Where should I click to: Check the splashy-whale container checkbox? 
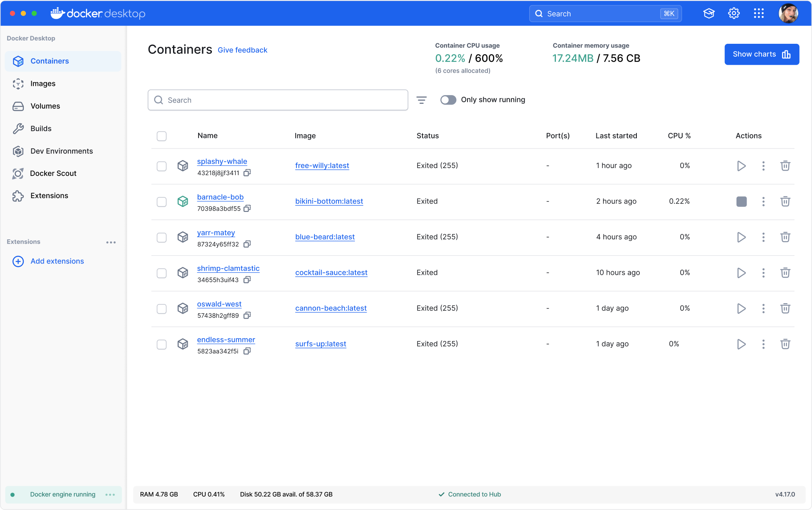click(161, 166)
